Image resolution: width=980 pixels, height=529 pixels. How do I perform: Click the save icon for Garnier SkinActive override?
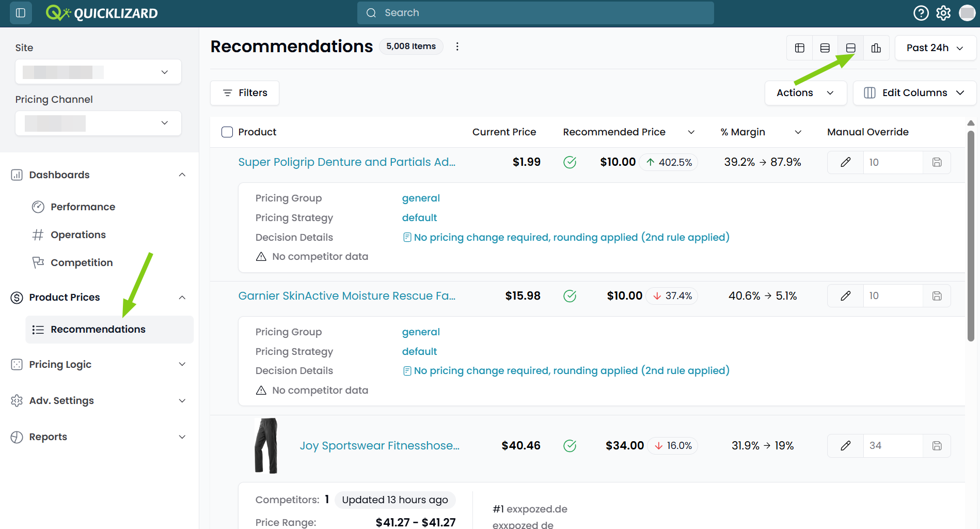(937, 296)
